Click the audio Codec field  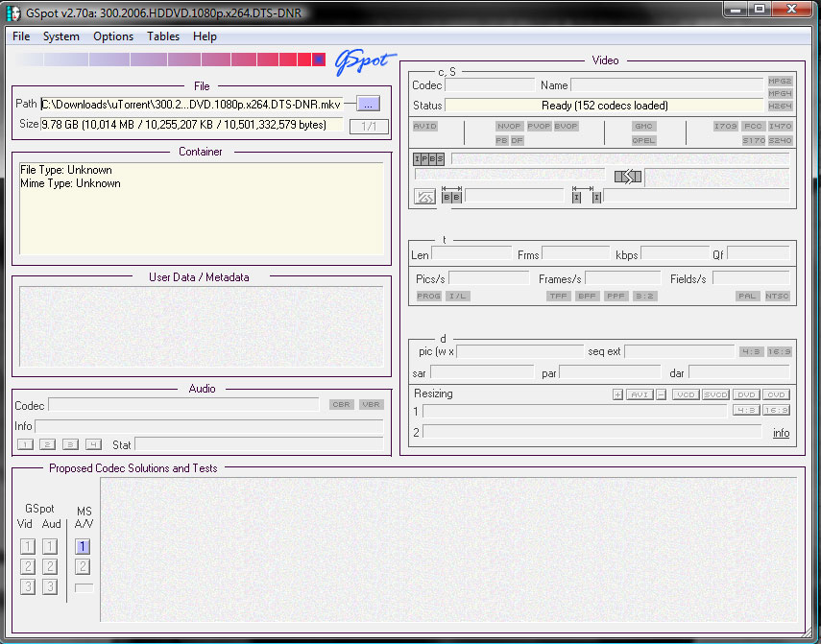183,405
